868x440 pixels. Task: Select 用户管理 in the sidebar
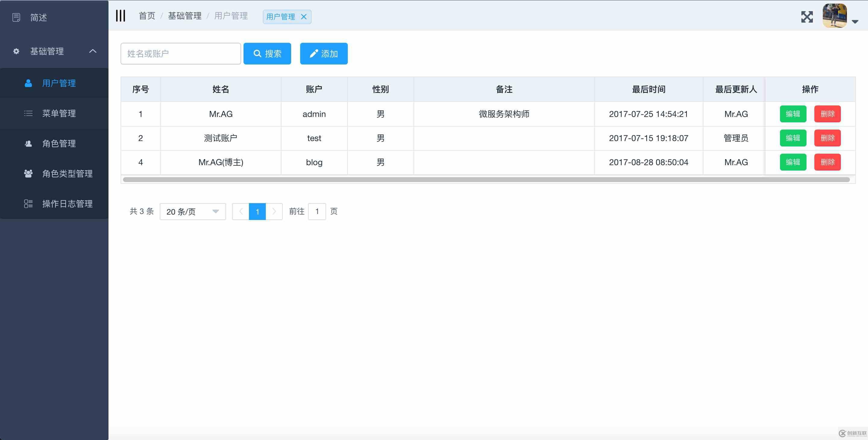[x=54, y=83]
